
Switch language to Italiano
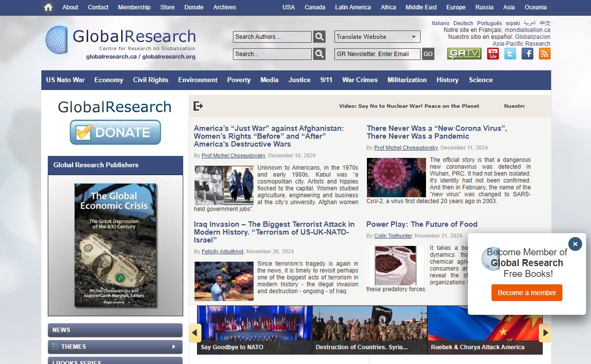(441, 23)
